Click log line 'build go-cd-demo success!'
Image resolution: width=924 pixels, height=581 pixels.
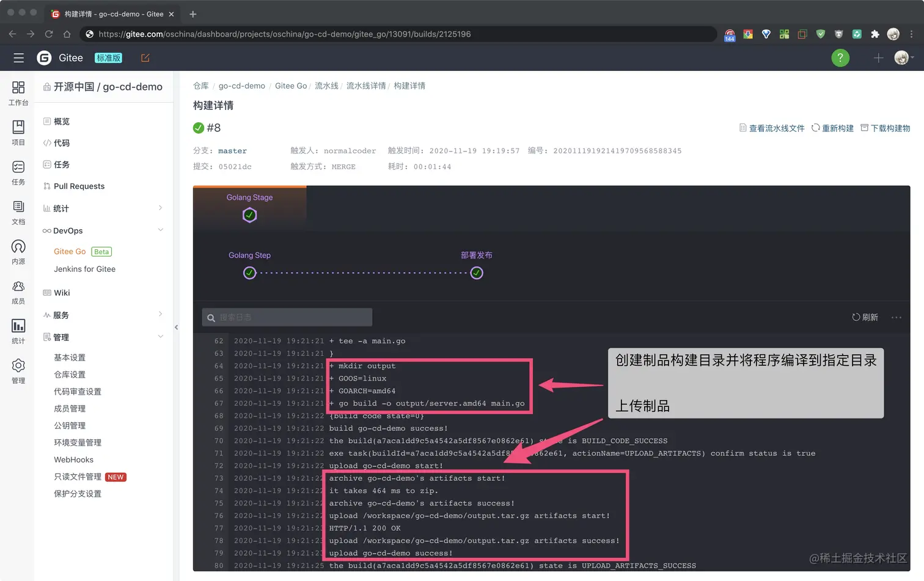click(x=388, y=428)
